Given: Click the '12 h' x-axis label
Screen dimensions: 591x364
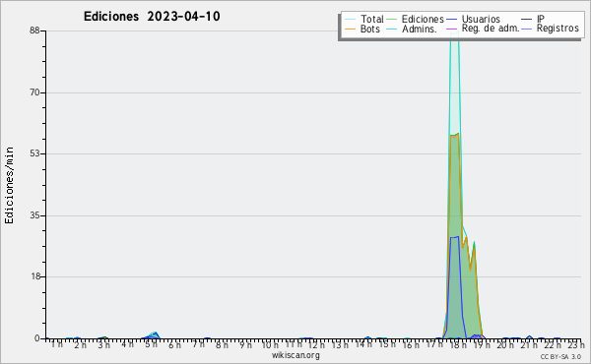Looking at the screenshot, I should (316, 344).
